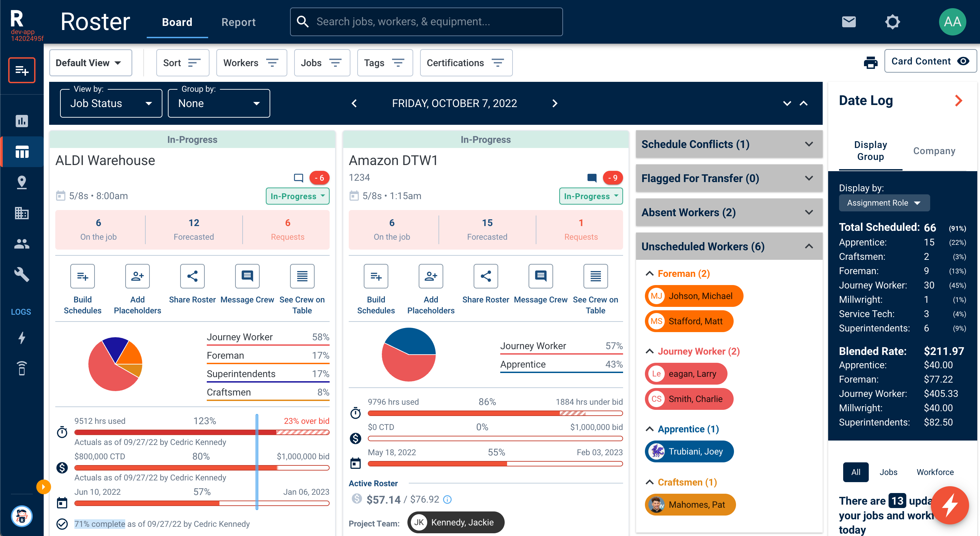This screenshot has height=536, width=980.
Task: Open the map pin locations sidebar icon
Action: (x=22, y=182)
